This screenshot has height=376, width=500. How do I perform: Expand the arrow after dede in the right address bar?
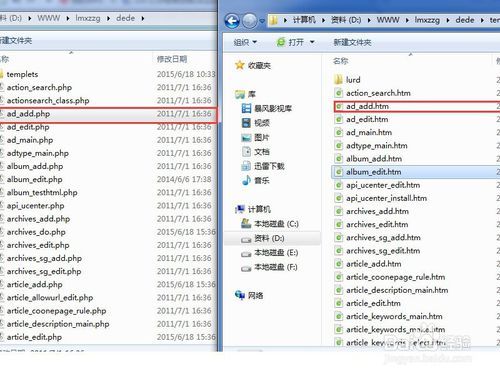[482, 20]
